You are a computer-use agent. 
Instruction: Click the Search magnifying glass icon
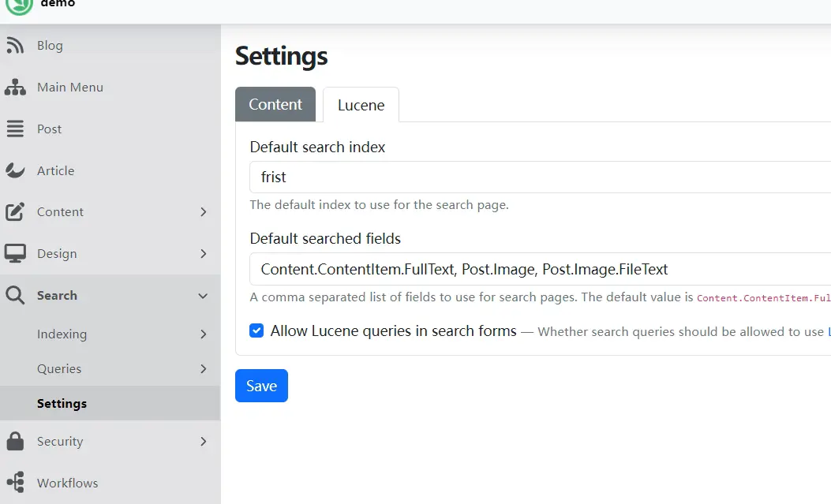(x=15, y=296)
